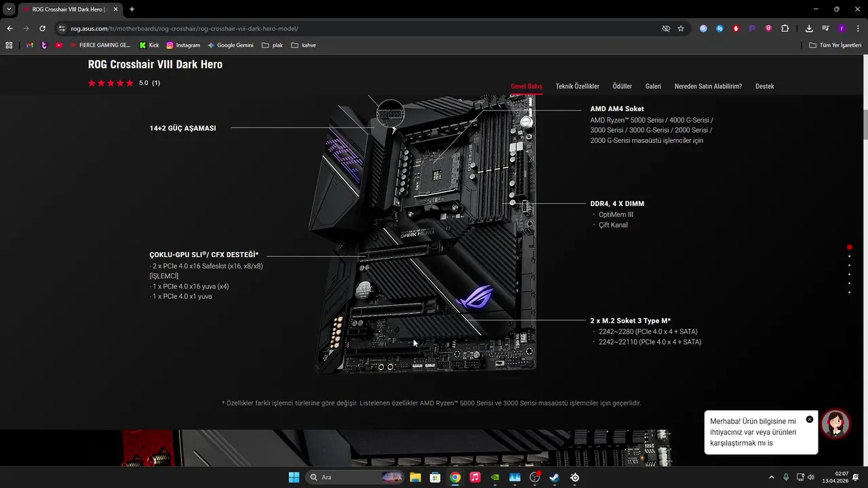Image resolution: width=868 pixels, height=488 pixels.
Task: Open the Gmail bookmark
Action: pos(29,45)
